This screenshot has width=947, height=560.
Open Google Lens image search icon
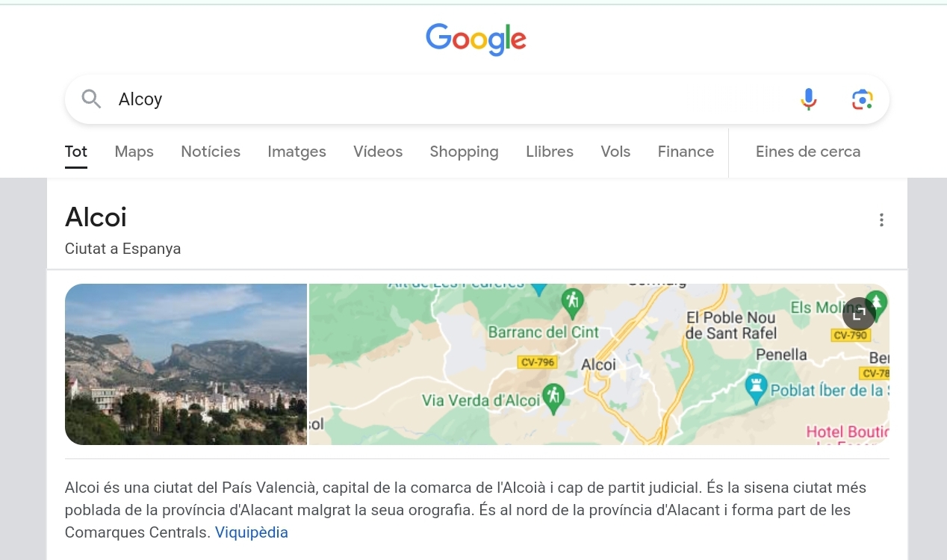[x=862, y=99]
